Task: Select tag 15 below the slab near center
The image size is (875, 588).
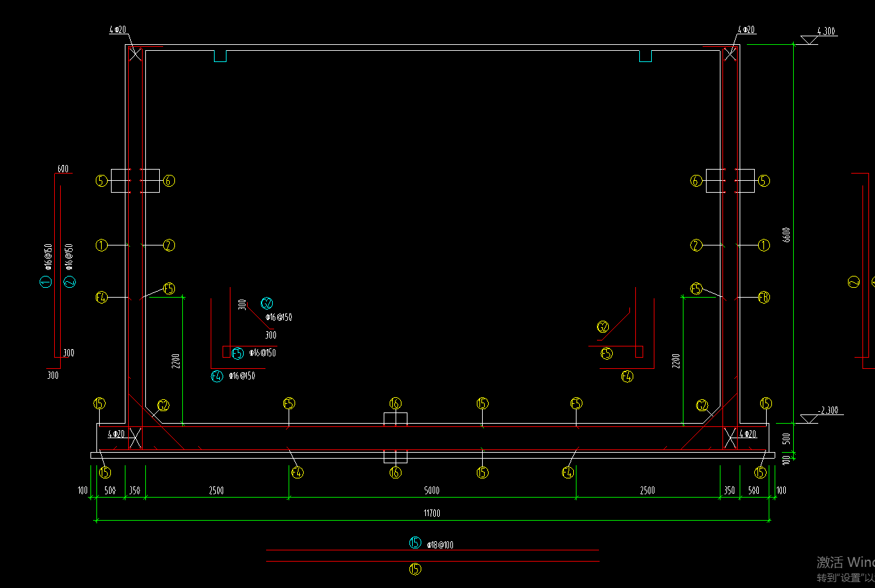Action: pyautogui.click(x=482, y=473)
